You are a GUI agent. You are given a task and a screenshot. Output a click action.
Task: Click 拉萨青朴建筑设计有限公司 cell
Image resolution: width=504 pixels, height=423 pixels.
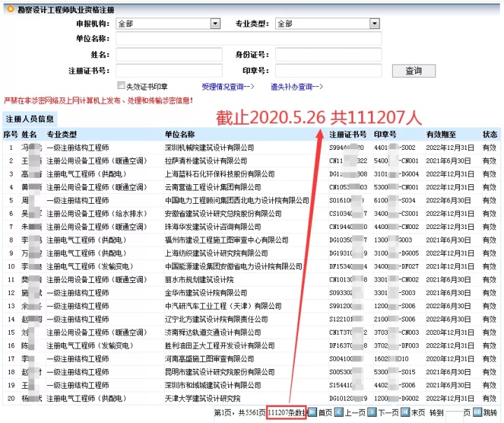206,161
